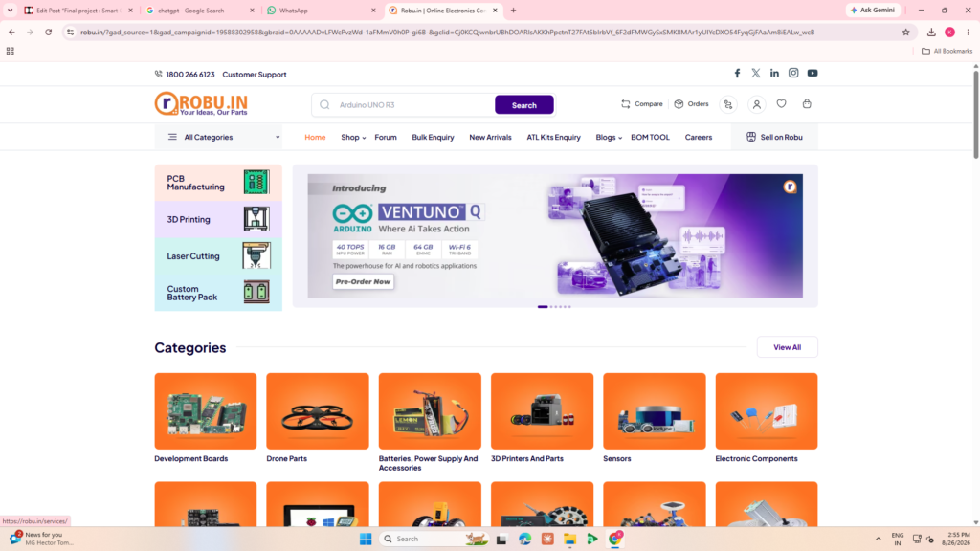
Task: Click the Windows taskbar Search box
Action: (434, 539)
